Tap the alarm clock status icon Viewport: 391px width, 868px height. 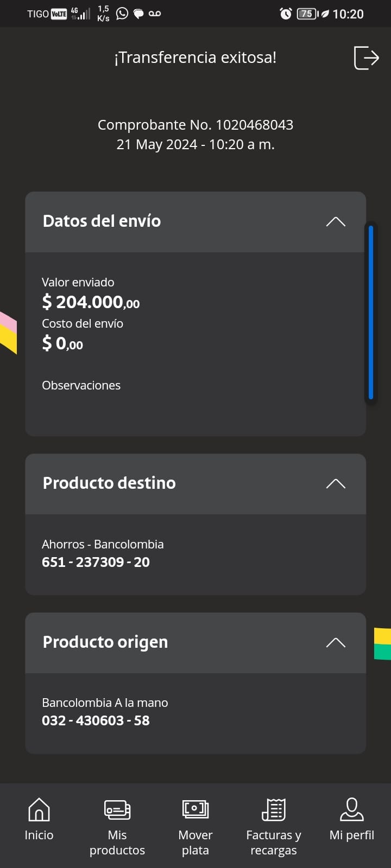286,14
